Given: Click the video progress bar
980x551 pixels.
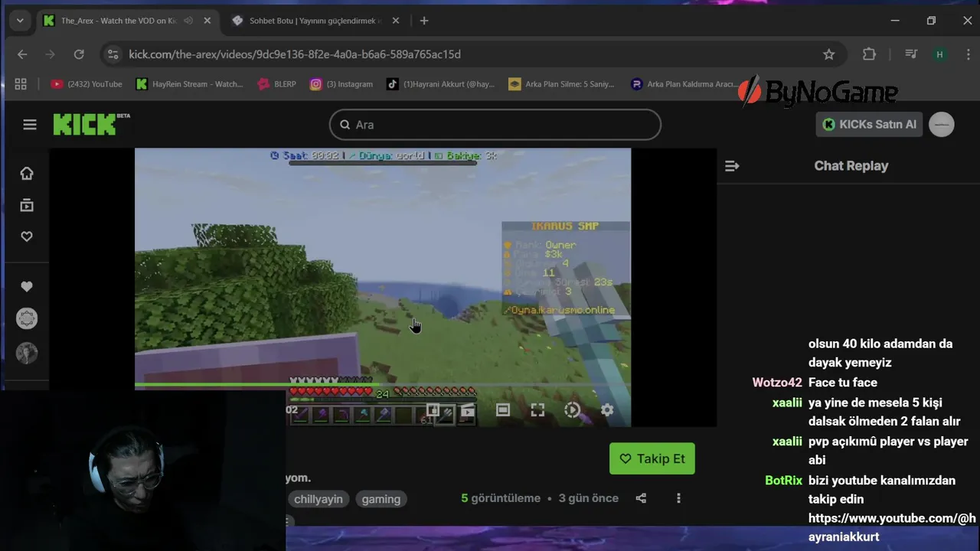Looking at the screenshot, I should pos(383,384).
